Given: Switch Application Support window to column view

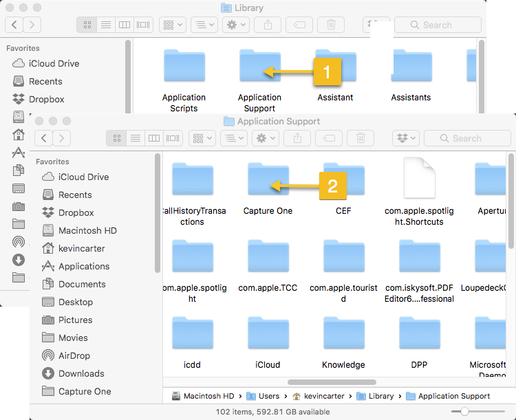Looking at the screenshot, I should (x=154, y=138).
